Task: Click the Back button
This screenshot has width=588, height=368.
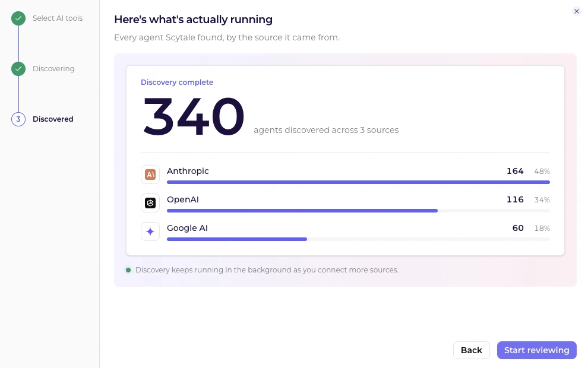Action: (472, 350)
